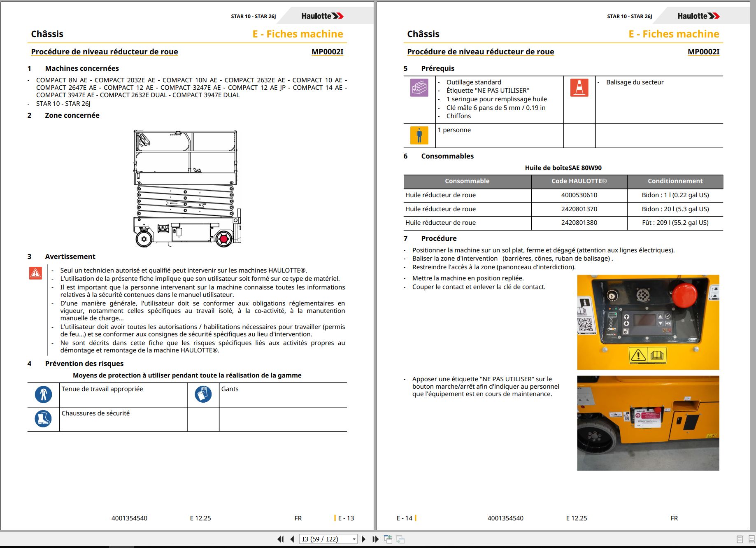Viewport: 756px width, 548px height.
Task: Click MP0002I code on right page
Action: click(x=704, y=51)
